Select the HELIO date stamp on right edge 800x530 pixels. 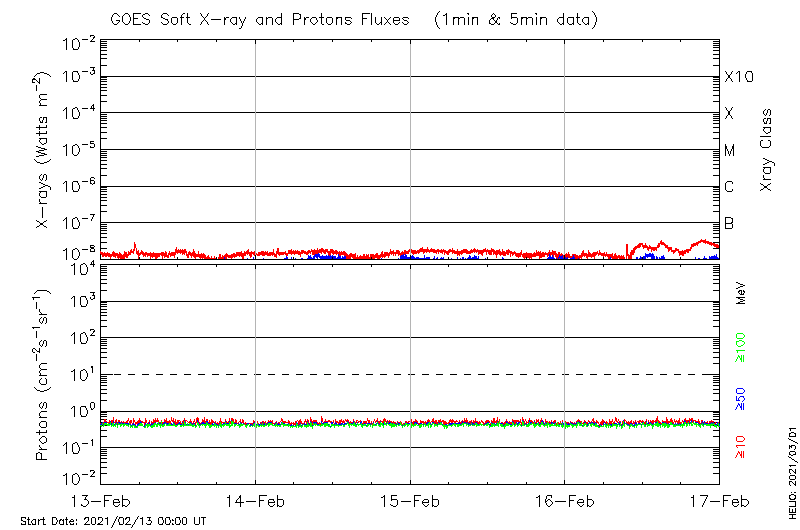[x=791, y=481]
